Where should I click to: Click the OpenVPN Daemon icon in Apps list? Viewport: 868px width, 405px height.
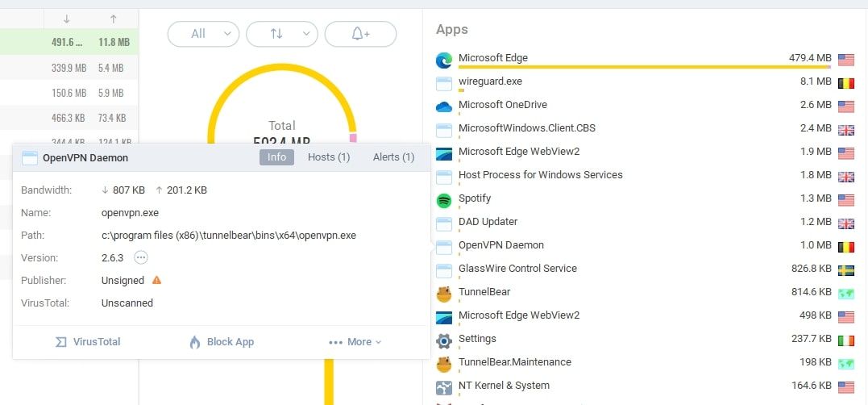[x=444, y=247]
